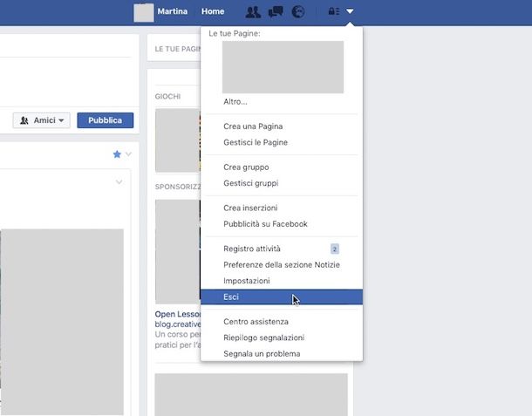Go to Home in the top bar
The height and width of the screenshot is (416, 532).
tap(213, 11)
